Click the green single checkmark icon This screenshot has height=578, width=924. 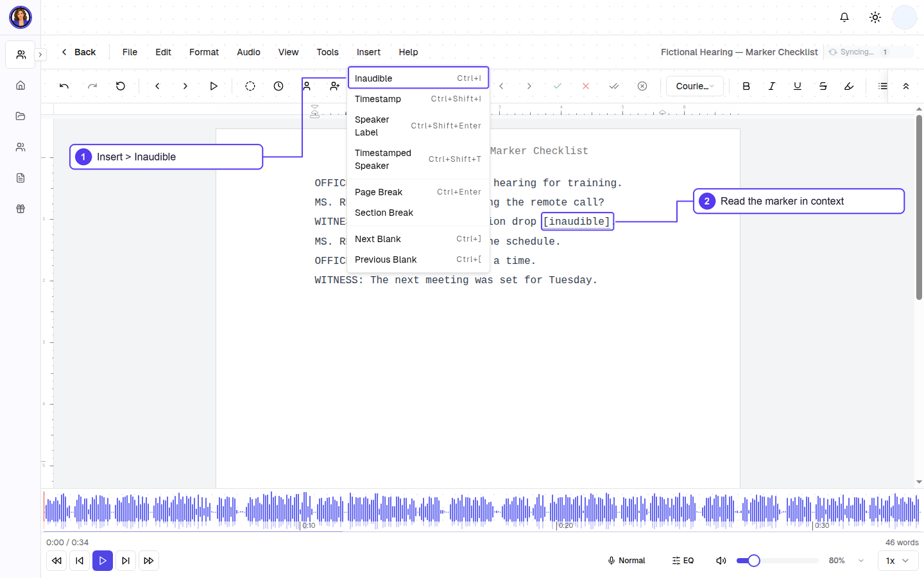click(558, 86)
